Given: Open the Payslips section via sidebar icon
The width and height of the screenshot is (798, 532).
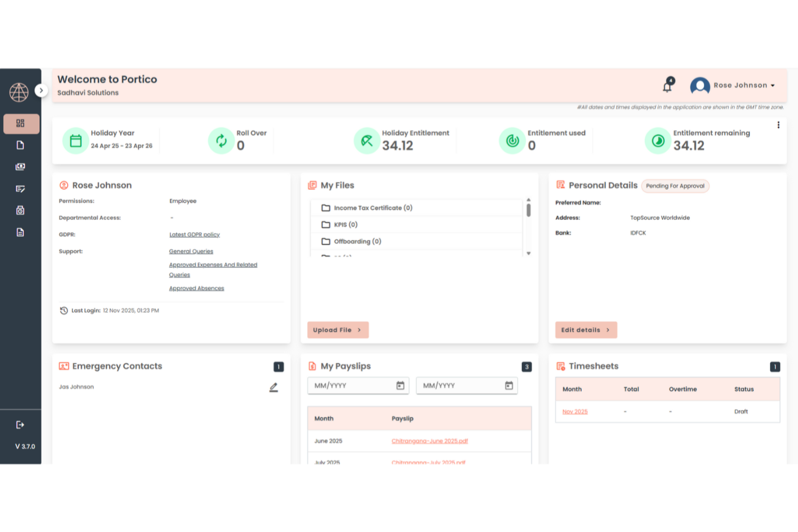Looking at the screenshot, I should tap(20, 167).
